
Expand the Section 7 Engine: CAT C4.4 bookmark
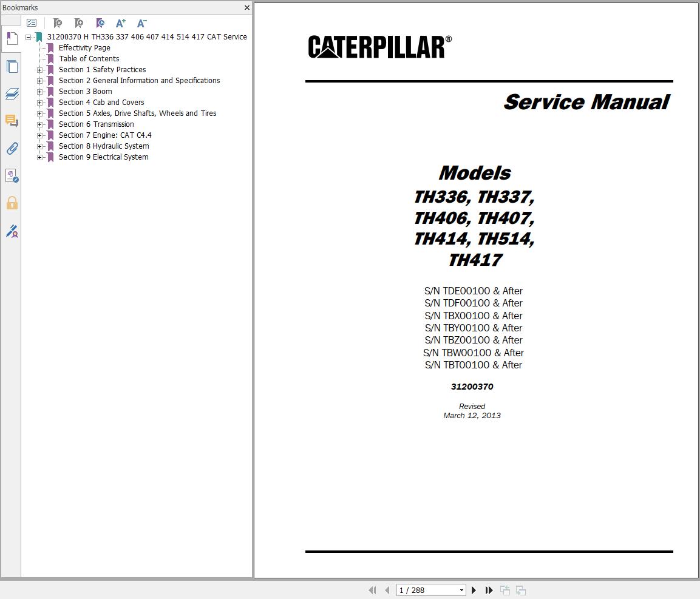tap(40, 135)
